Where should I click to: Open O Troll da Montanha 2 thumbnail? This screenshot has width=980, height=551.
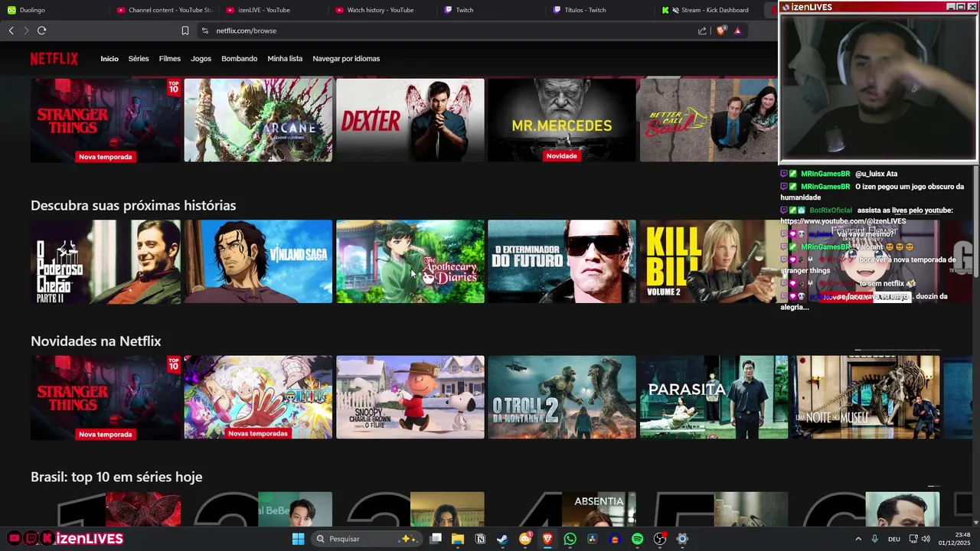[x=562, y=397]
